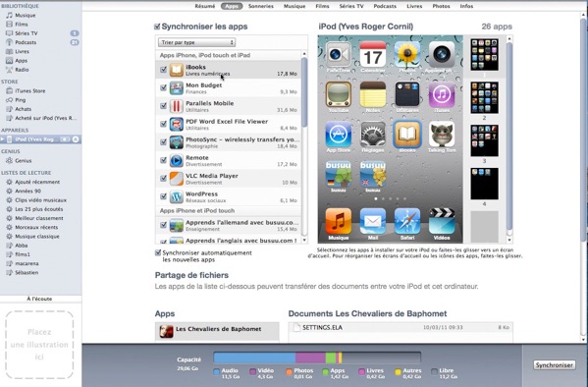This screenshot has height=387, width=588.
Task: Click the app list scroll down arrow
Action: [304, 241]
